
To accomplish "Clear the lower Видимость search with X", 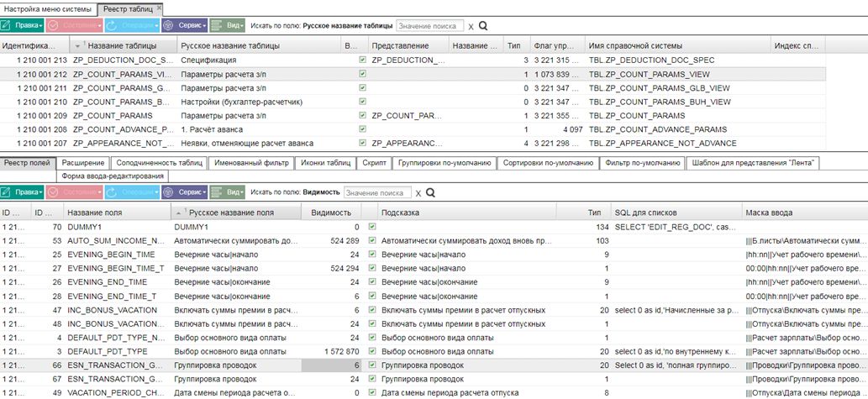I will coord(418,193).
